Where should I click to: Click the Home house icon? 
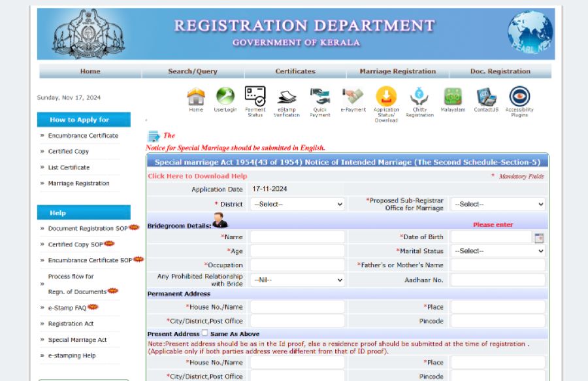click(196, 96)
